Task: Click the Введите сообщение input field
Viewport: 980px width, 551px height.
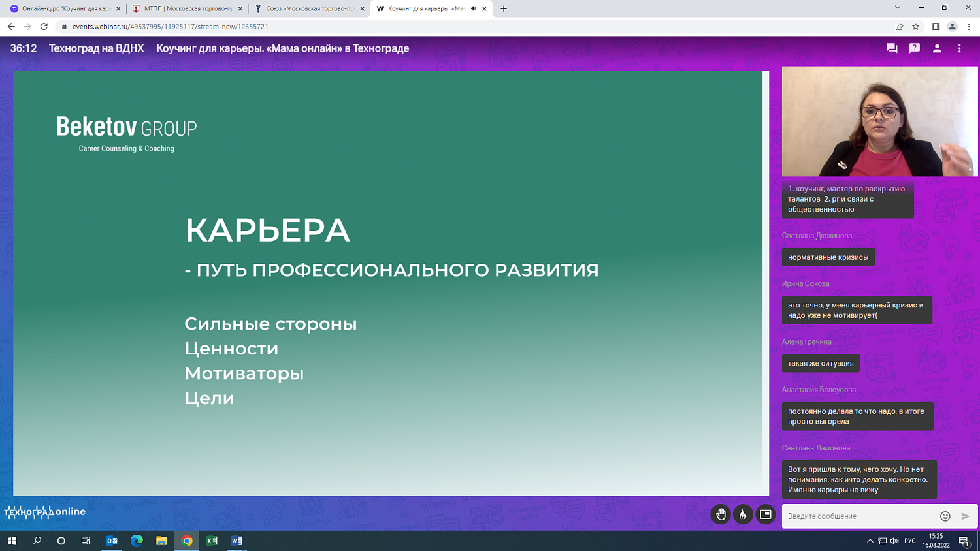Action: [x=849, y=516]
